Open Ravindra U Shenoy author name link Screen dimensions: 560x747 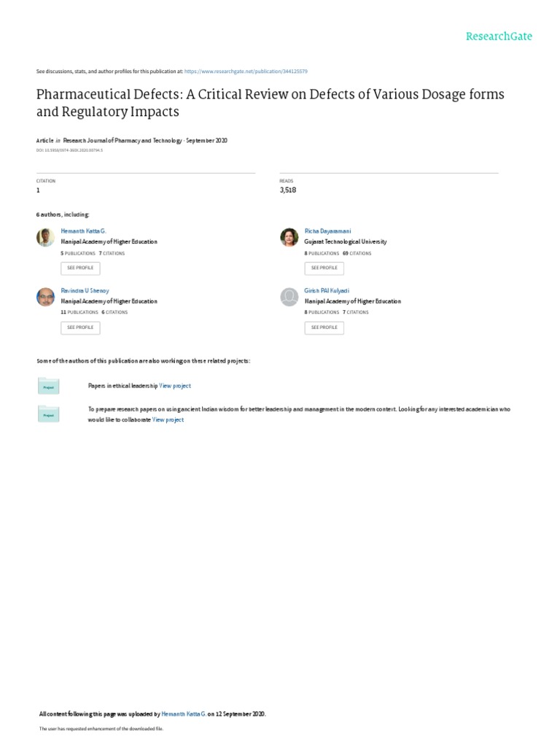pos(85,290)
